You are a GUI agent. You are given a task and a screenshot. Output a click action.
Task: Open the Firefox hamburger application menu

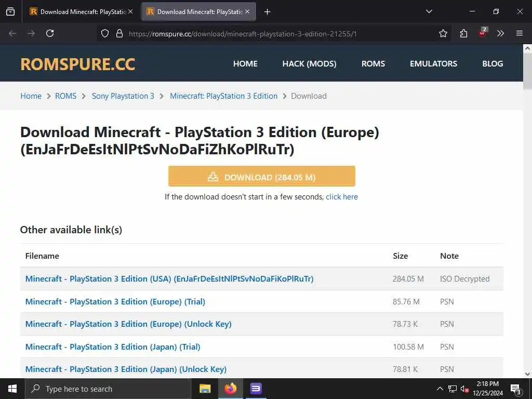[519, 33]
